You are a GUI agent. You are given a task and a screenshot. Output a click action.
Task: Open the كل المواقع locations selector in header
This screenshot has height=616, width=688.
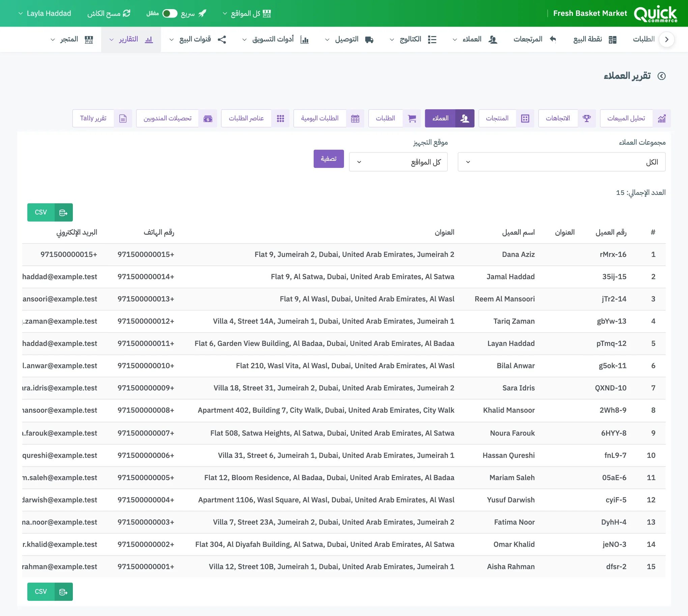[247, 13]
